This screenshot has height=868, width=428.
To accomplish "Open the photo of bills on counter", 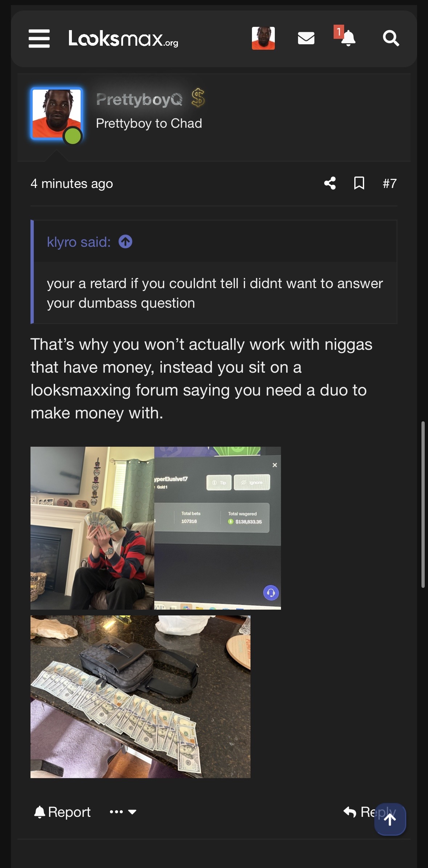I will 140,696.
